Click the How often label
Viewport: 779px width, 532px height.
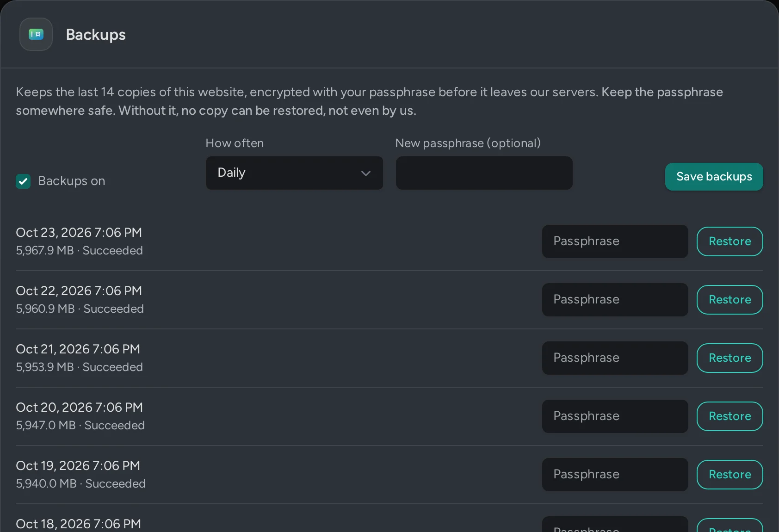[x=235, y=143]
